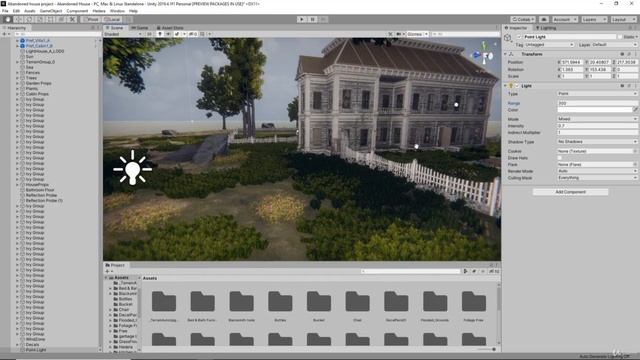Toggle 2D scene view mode

[149, 34]
